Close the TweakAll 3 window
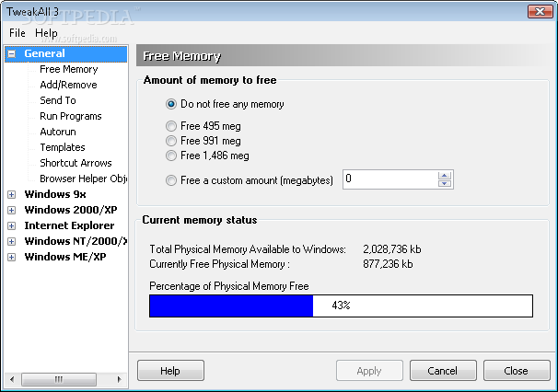The width and height of the screenshot is (558, 392). (540, 12)
